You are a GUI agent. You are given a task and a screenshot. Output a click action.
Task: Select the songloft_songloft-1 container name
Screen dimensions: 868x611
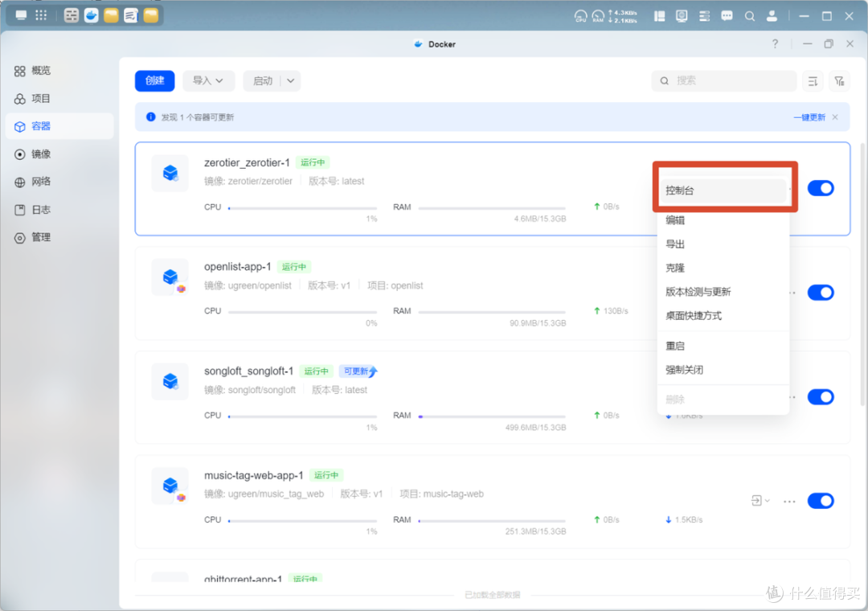click(249, 371)
